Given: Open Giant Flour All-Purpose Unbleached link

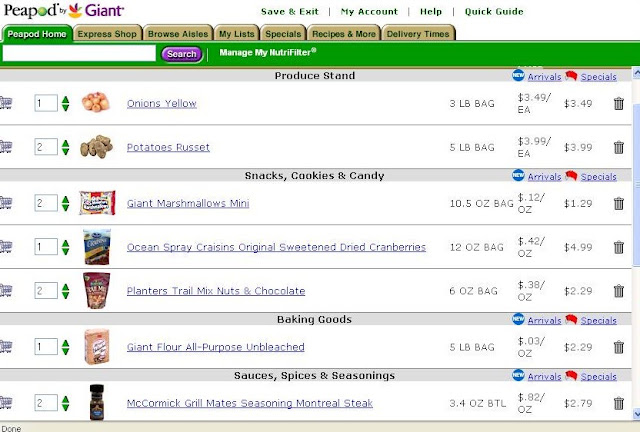Looking at the screenshot, I should [216, 347].
